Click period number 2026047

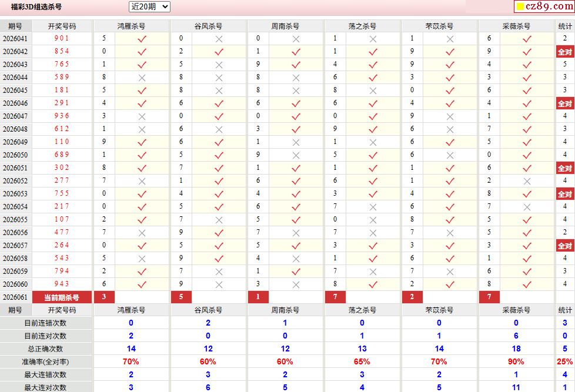pyautogui.click(x=15, y=116)
